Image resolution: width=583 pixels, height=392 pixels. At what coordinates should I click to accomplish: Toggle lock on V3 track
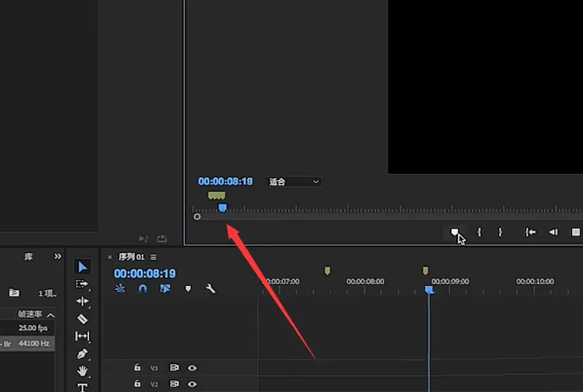pos(137,367)
